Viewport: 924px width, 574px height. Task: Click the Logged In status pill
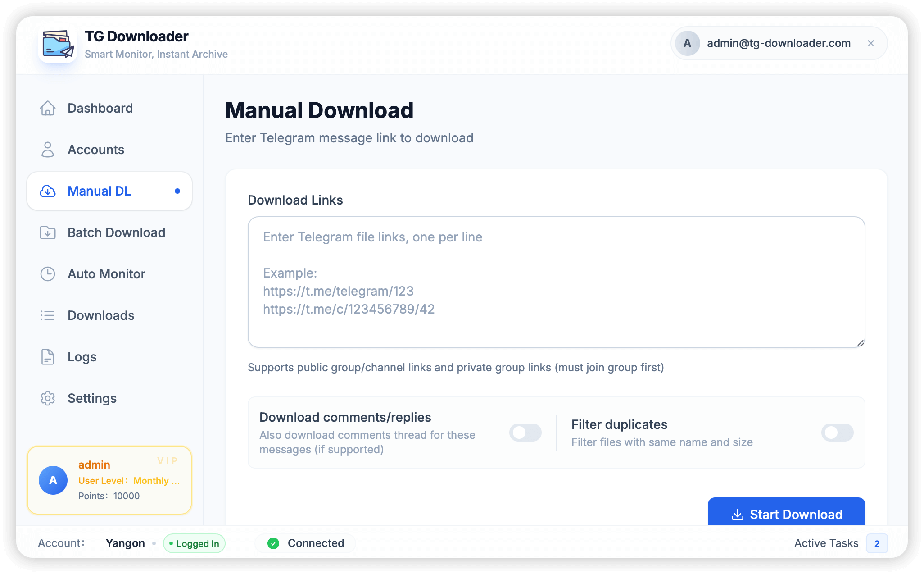pos(194,543)
